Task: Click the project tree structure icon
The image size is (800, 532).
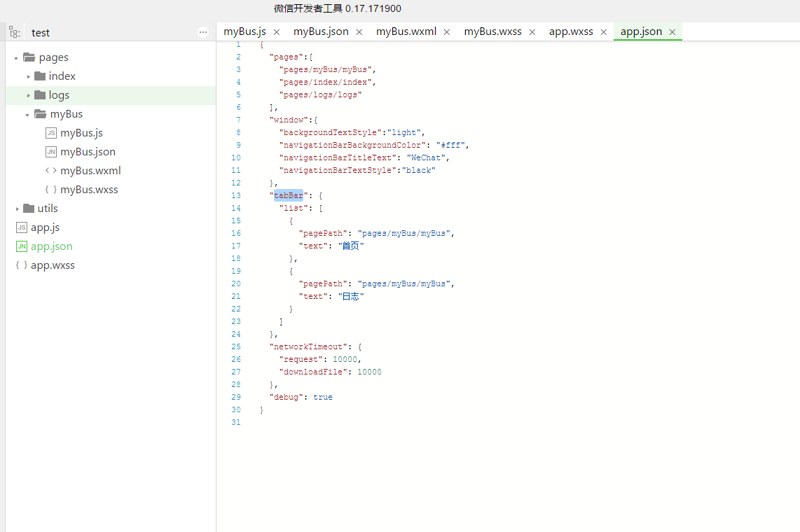Action: click(15, 33)
